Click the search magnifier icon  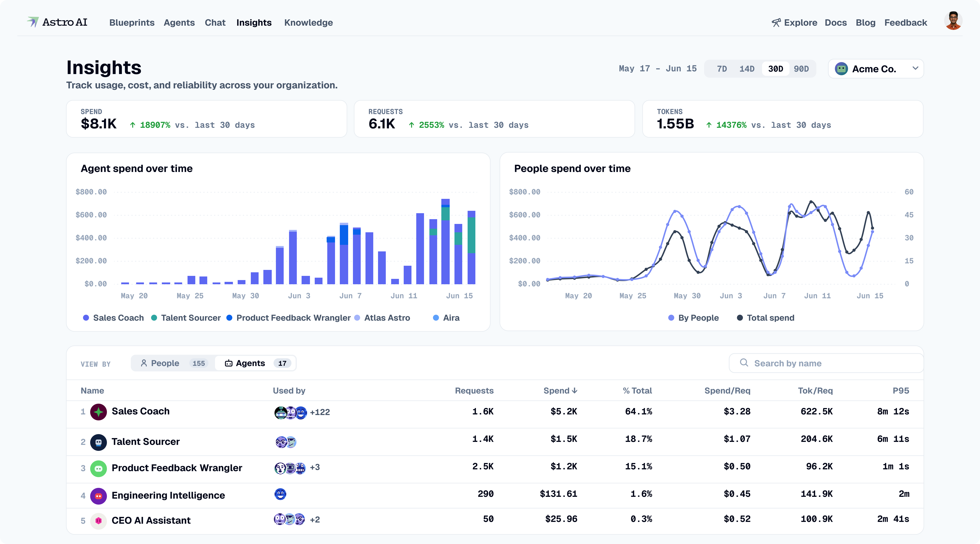[744, 362]
